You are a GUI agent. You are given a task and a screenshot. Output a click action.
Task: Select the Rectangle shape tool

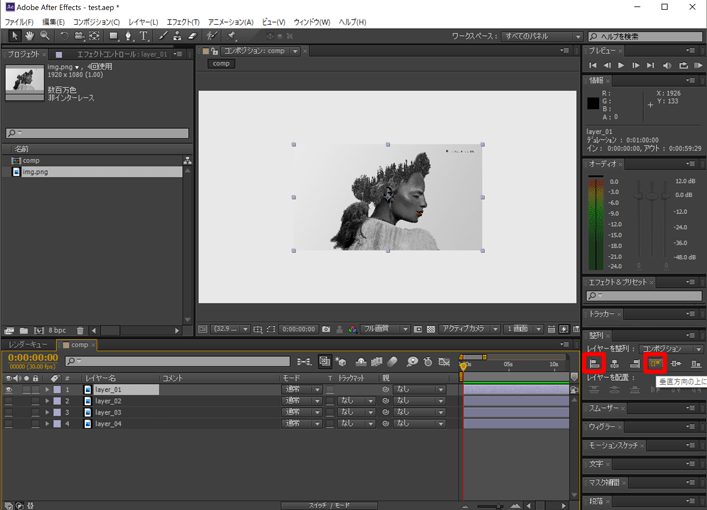pos(113,36)
